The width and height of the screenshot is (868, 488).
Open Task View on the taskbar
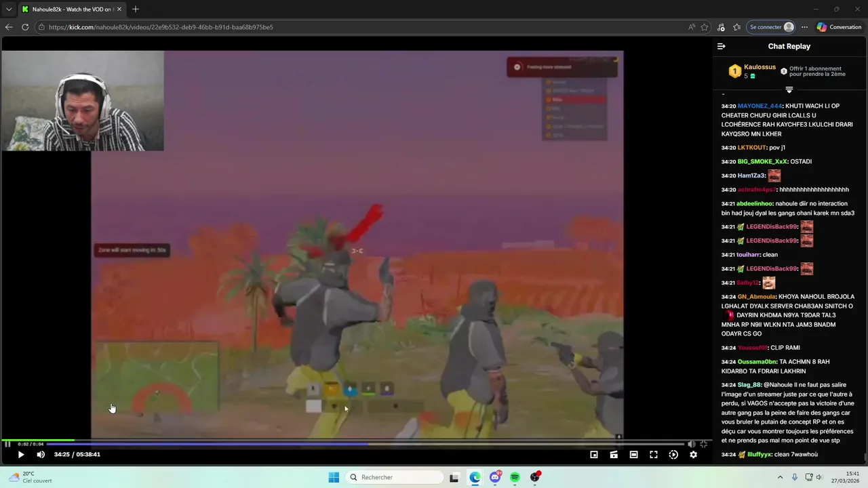tap(454, 477)
